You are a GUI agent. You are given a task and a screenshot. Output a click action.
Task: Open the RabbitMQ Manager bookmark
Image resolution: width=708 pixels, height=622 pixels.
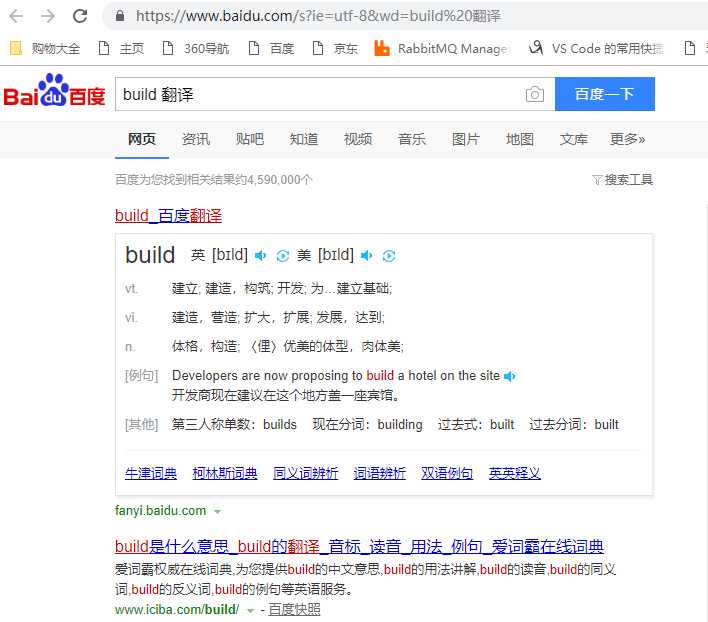point(442,48)
